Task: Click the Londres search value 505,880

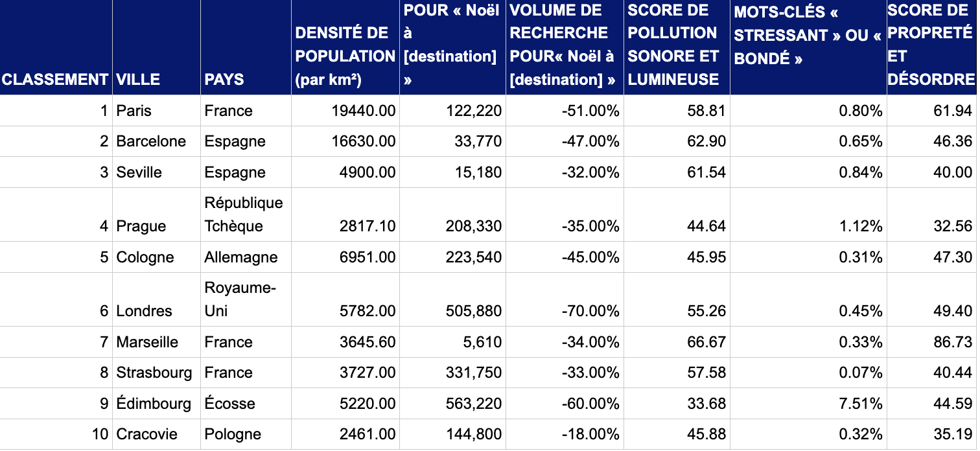Action: coord(474,311)
